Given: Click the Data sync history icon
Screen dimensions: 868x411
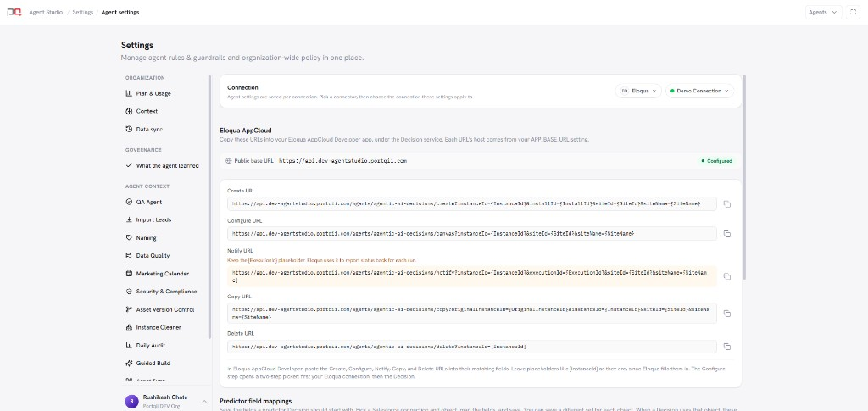Looking at the screenshot, I should (129, 130).
